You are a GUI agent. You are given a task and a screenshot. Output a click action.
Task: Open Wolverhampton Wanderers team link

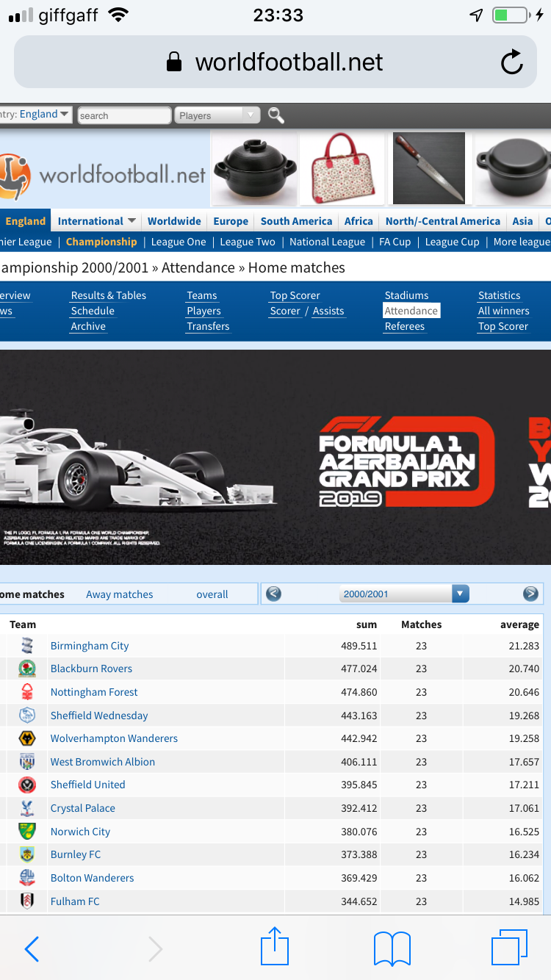[x=114, y=738]
